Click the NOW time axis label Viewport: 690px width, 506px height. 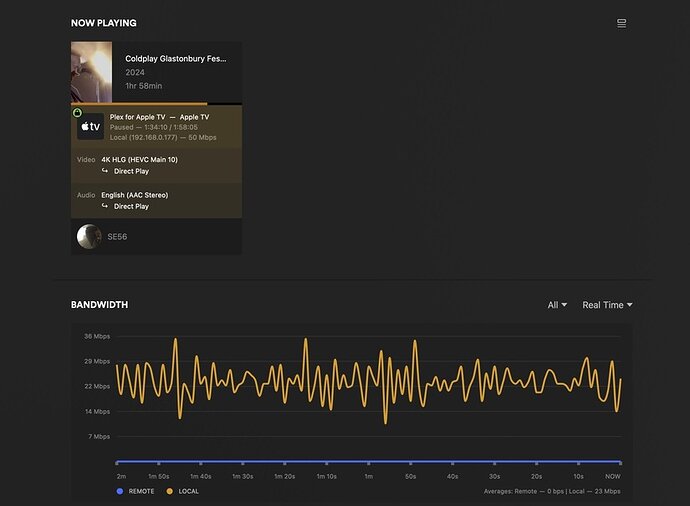click(x=613, y=477)
